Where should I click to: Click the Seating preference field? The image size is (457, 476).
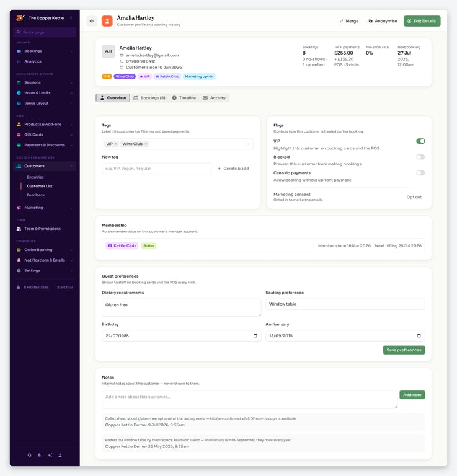point(345,304)
